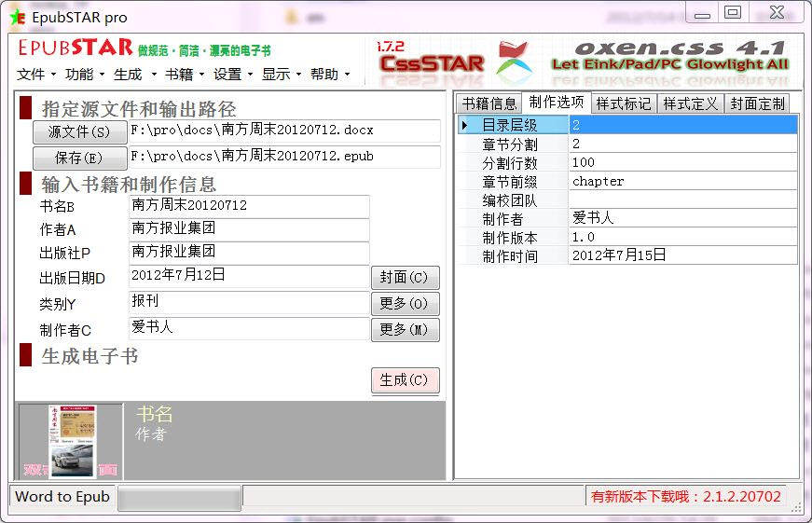Click the CssSTAR logo in the header
The height and width of the screenshot is (523, 812).
432,63
